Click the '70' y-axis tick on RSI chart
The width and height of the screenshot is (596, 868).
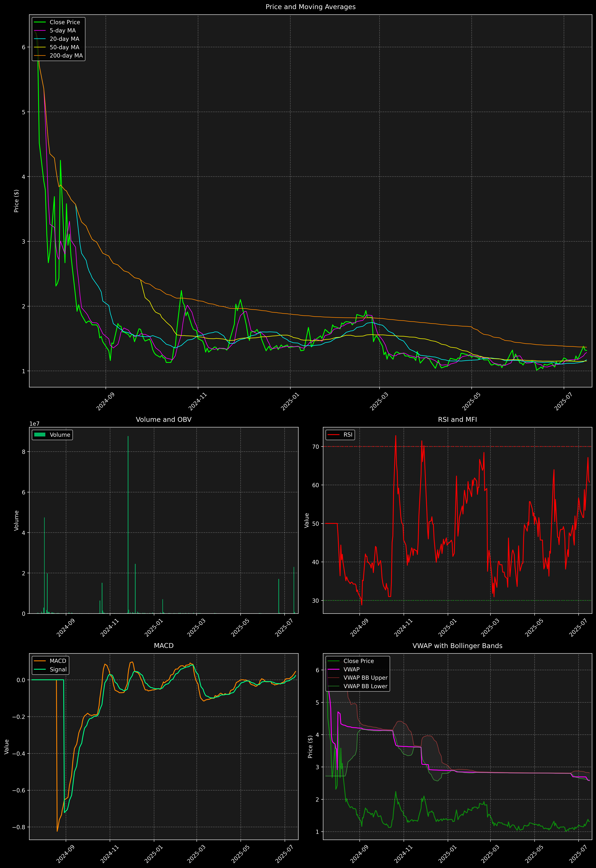[x=316, y=447]
